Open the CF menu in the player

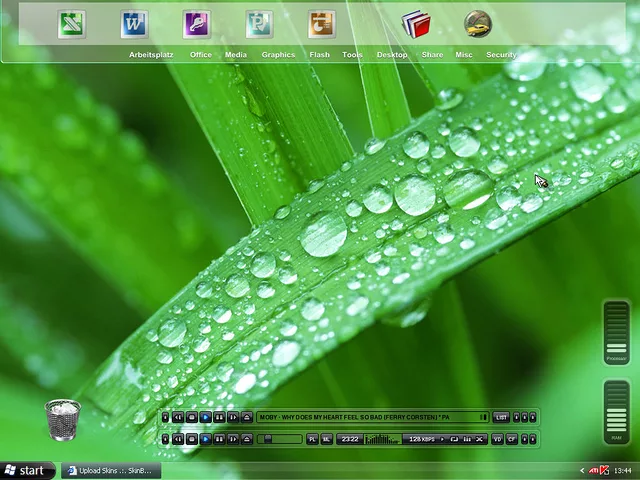point(511,439)
